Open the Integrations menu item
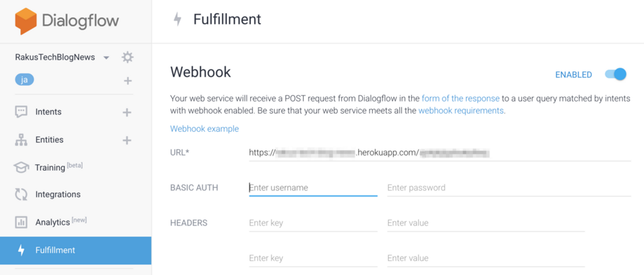 pyautogui.click(x=58, y=194)
